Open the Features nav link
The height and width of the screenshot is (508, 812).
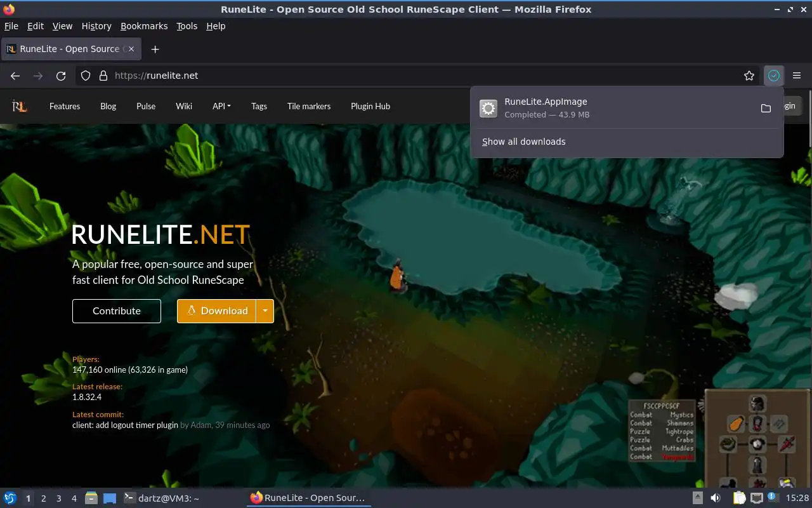pos(65,106)
